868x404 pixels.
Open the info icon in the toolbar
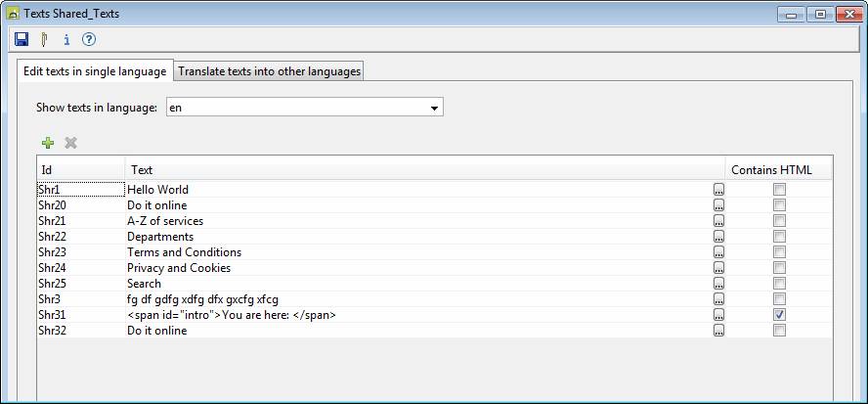click(66, 40)
